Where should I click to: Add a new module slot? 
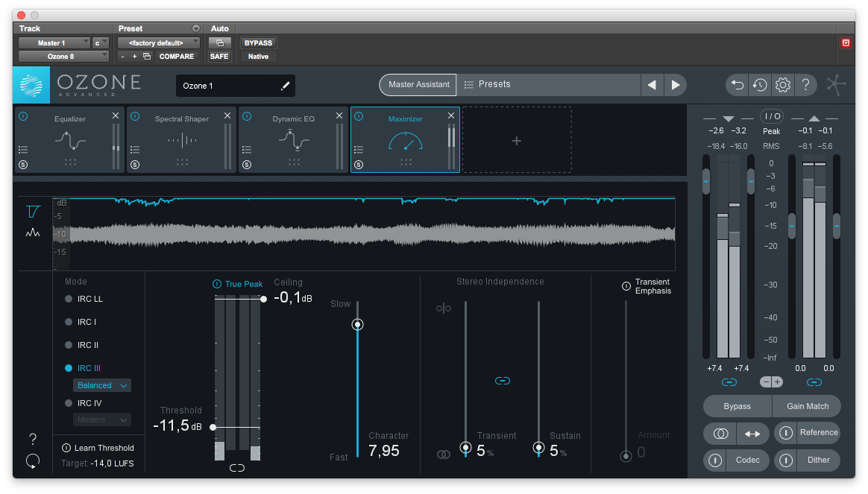click(x=517, y=141)
